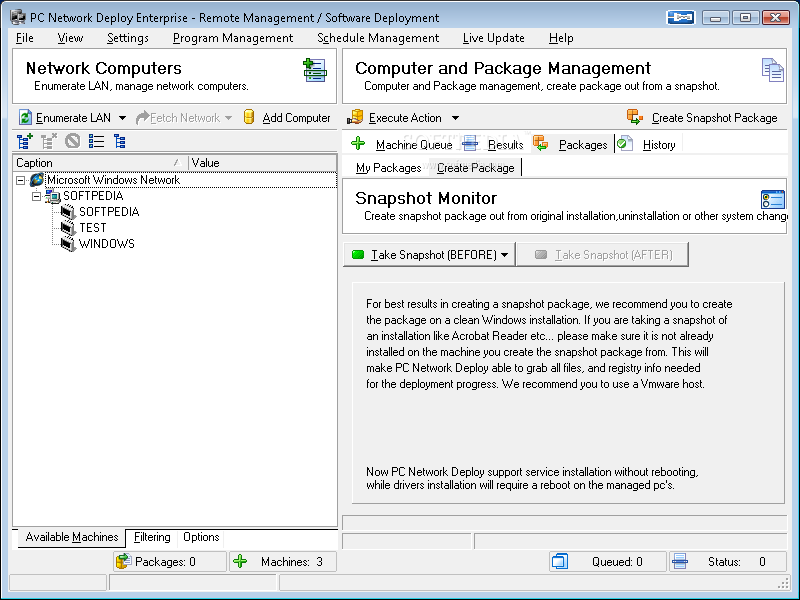Click the window resize grip at bottom corner
This screenshot has height=600, width=800.
[783, 583]
